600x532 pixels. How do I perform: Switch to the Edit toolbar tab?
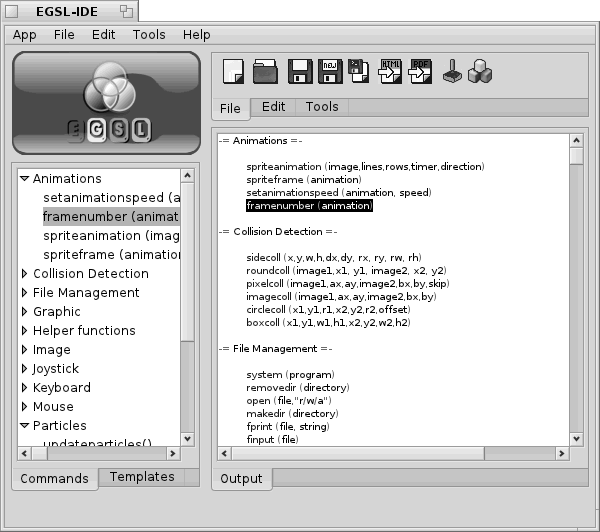[x=273, y=107]
